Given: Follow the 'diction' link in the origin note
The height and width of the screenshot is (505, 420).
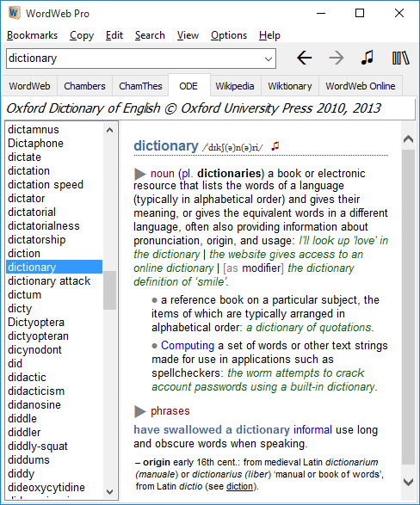Looking at the screenshot, I should (239, 486).
